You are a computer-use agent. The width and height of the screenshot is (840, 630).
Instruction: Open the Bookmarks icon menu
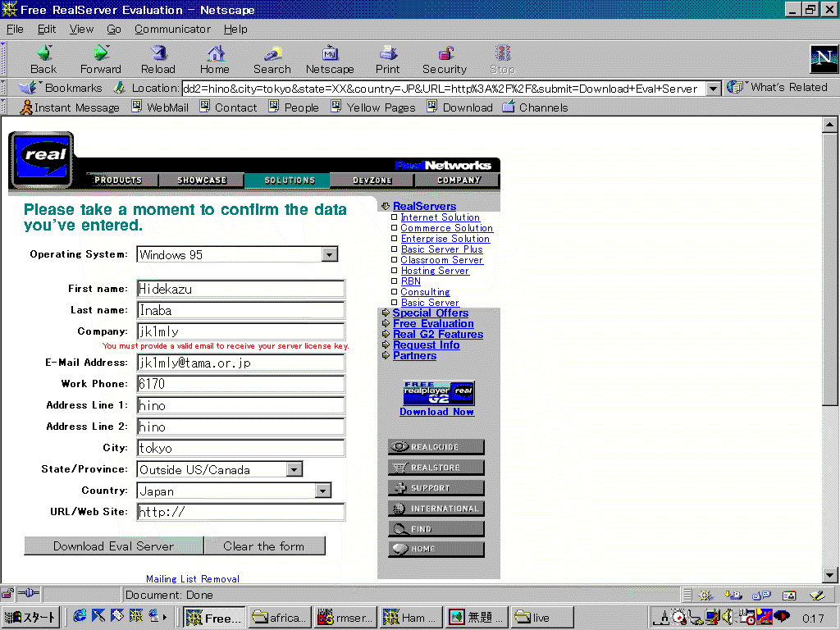[x=60, y=88]
